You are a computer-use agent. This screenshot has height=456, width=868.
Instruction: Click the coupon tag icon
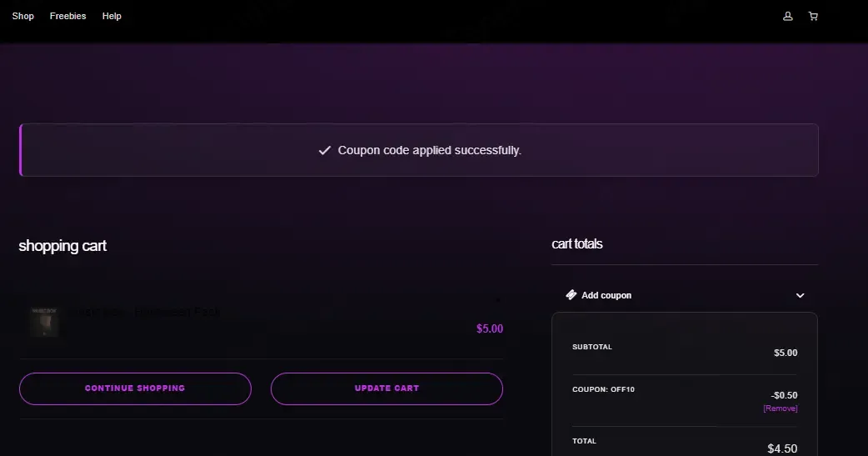(571, 295)
